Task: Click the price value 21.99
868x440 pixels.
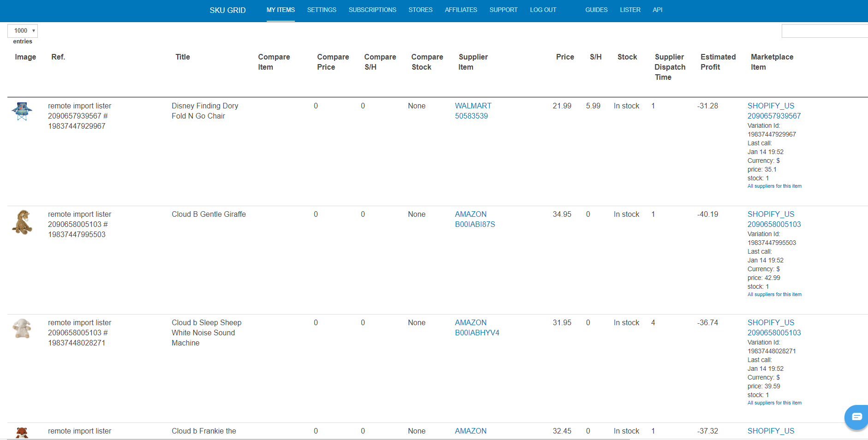Action: point(562,106)
